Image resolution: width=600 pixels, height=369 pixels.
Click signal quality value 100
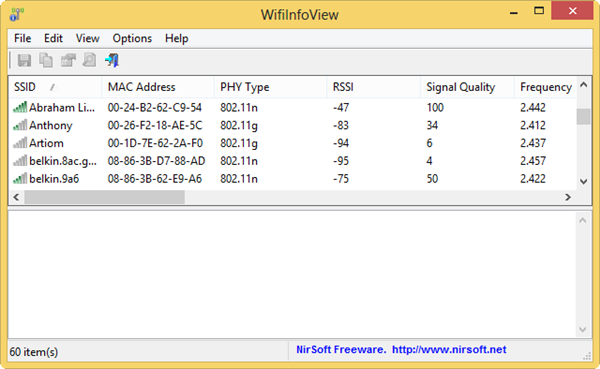coord(435,108)
